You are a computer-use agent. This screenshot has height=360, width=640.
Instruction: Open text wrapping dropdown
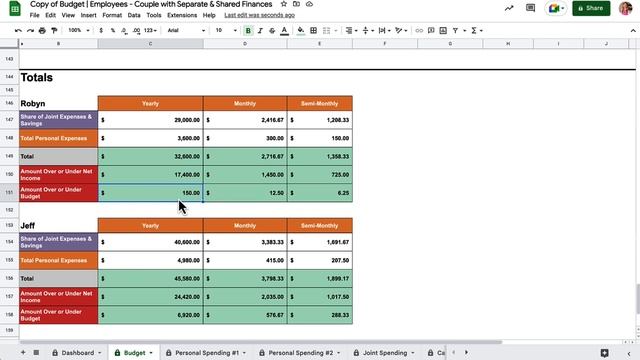[384, 31]
